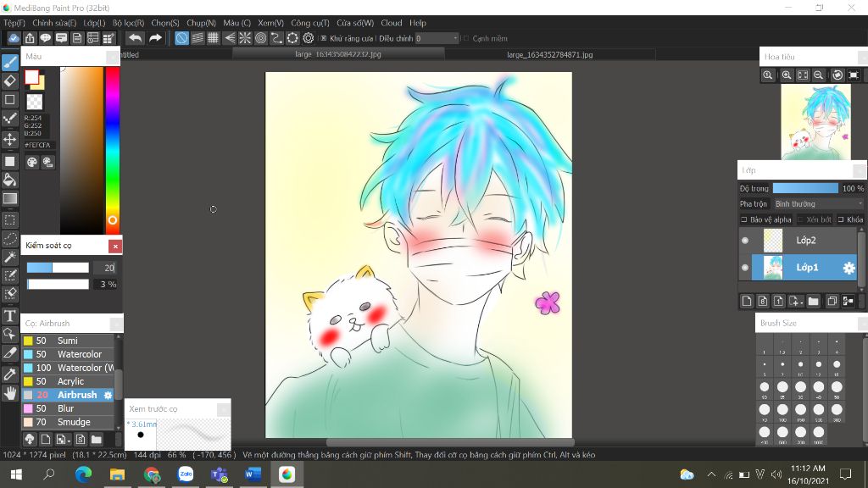Check the Khóa lock option
Screen dimensions: 868x488
click(841, 219)
